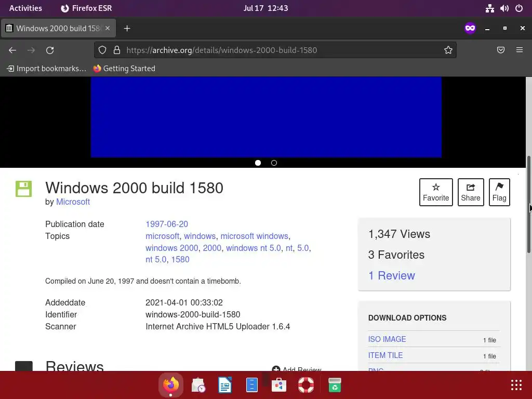Click Import bookmarks toolbar item
Viewport: 532px width, 399px height.
click(46, 69)
